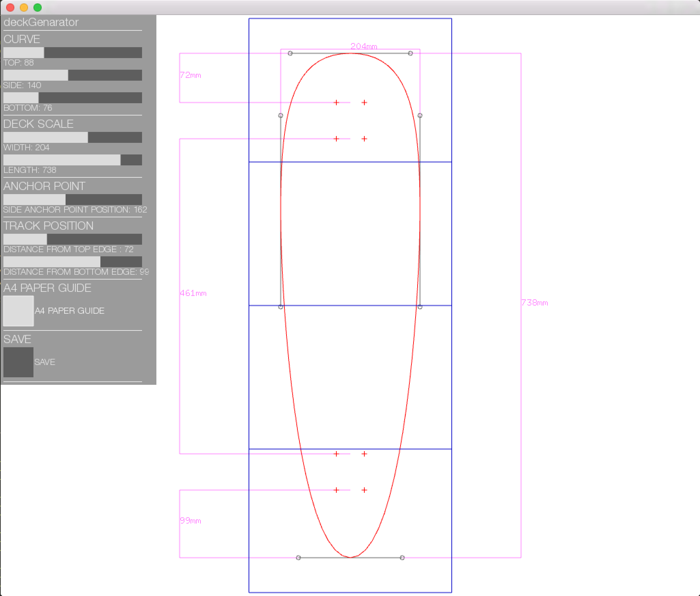Click the lower-left side anchor handle
This screenshot has width=700, height=596.
281,307
